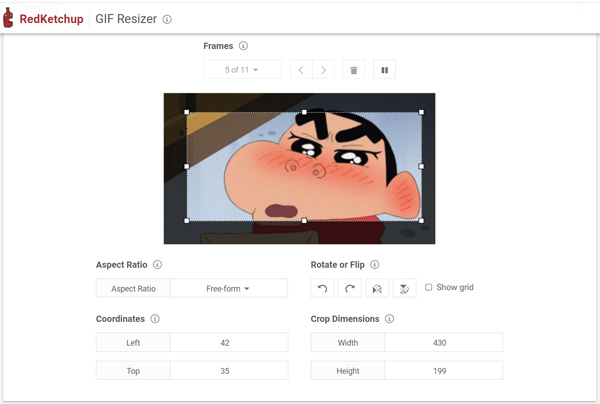
Task: Click the 'Height' label cell
Action: tap(348, 371)
